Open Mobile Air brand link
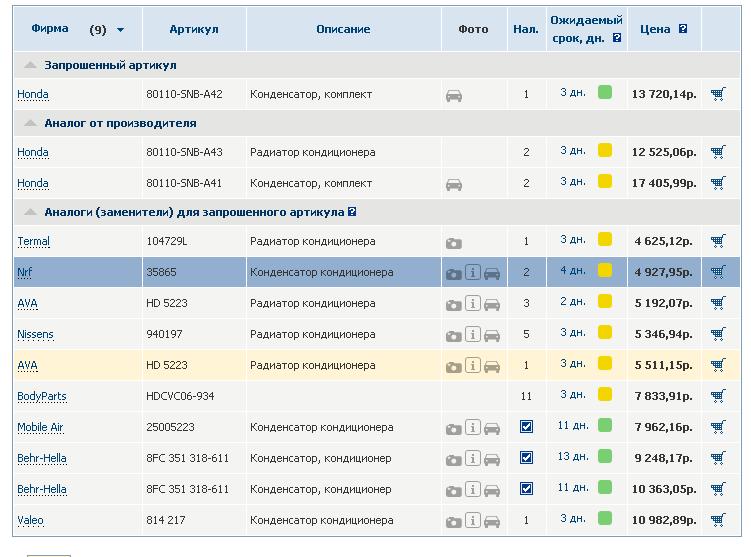 tap(40, 427)
